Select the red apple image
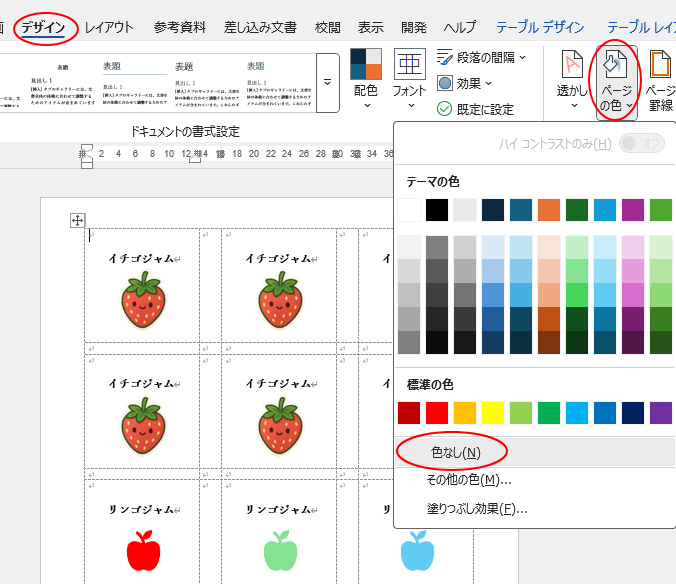 (x=144, y=550)
